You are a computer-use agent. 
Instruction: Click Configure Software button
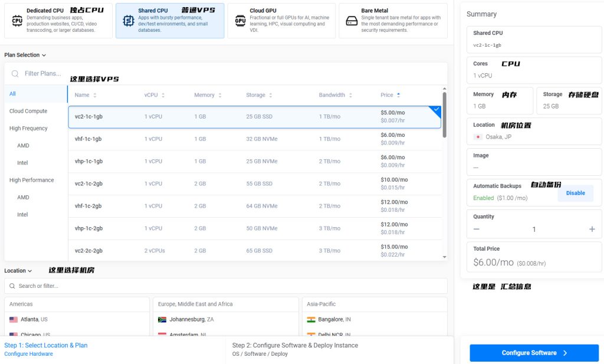[x=534, y=353]
